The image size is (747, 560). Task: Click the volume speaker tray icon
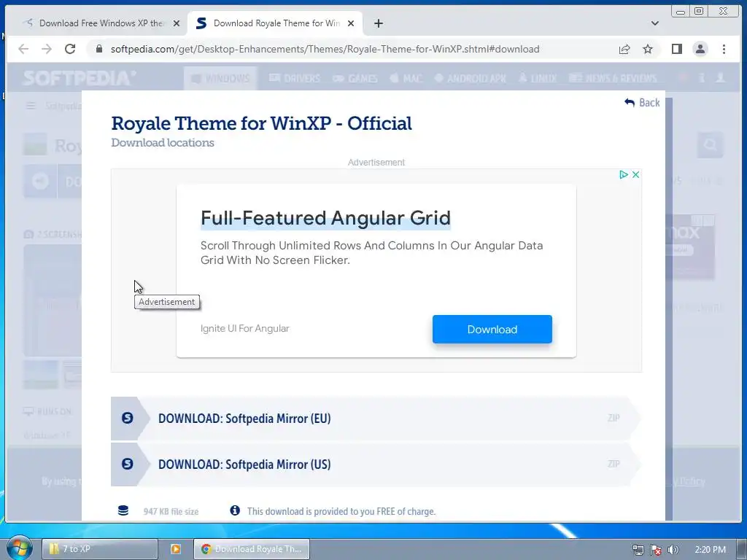click(x=673, y=550)
